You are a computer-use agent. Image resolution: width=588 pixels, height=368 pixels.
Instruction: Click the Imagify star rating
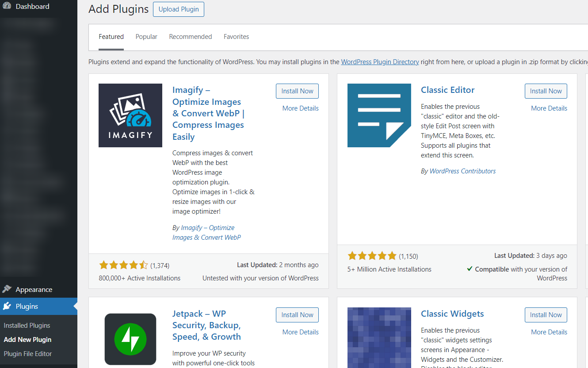pos(124,265)
